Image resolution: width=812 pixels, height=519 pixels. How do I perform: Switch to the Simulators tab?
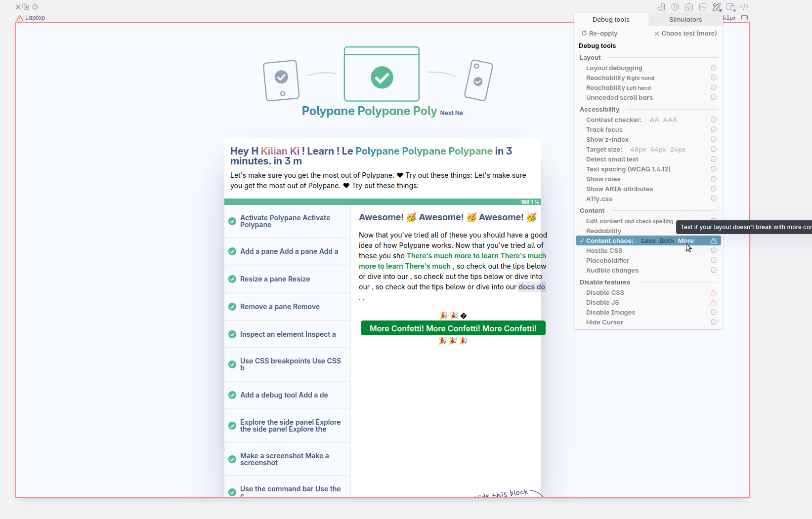coord(685,20)
